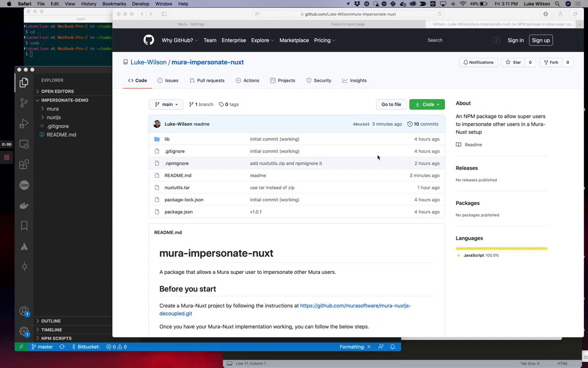
Task: Open notifications bell in VS Code status bar
Action: (392, 347)
